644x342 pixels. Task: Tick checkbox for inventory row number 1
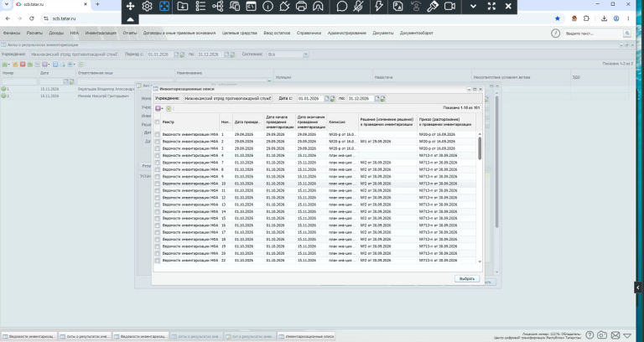[x=158, y=135]
